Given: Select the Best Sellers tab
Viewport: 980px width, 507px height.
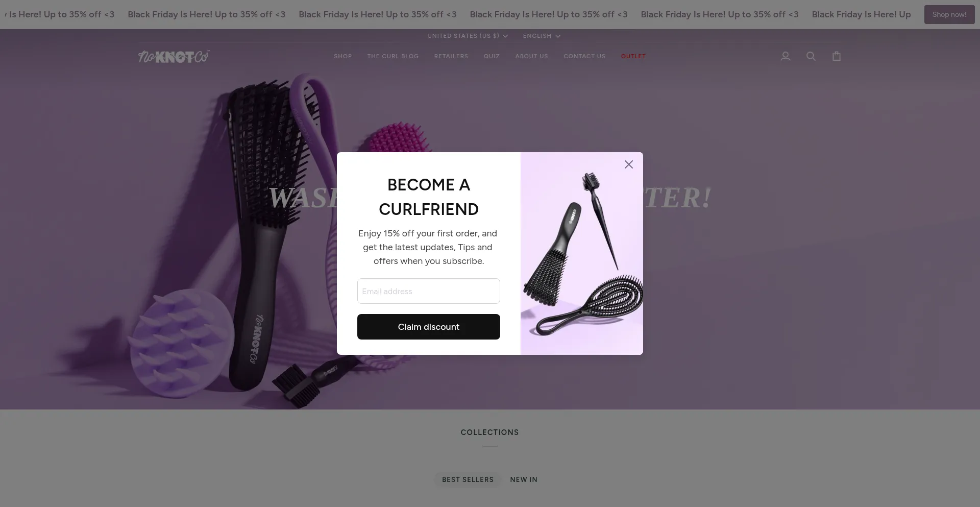Looking at the screenshot, I should [468, 479].
